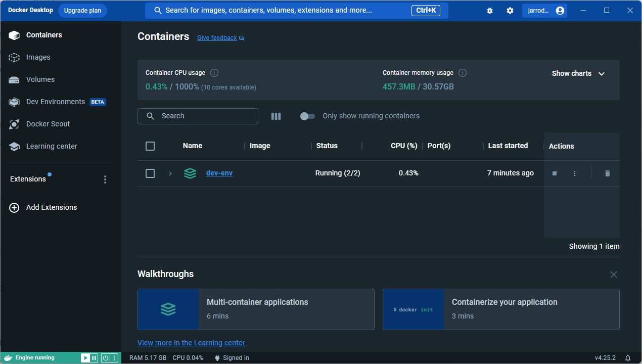Click the 7 minutes ago cell
This screenshot has height=364, width=642.
[511, 173]
